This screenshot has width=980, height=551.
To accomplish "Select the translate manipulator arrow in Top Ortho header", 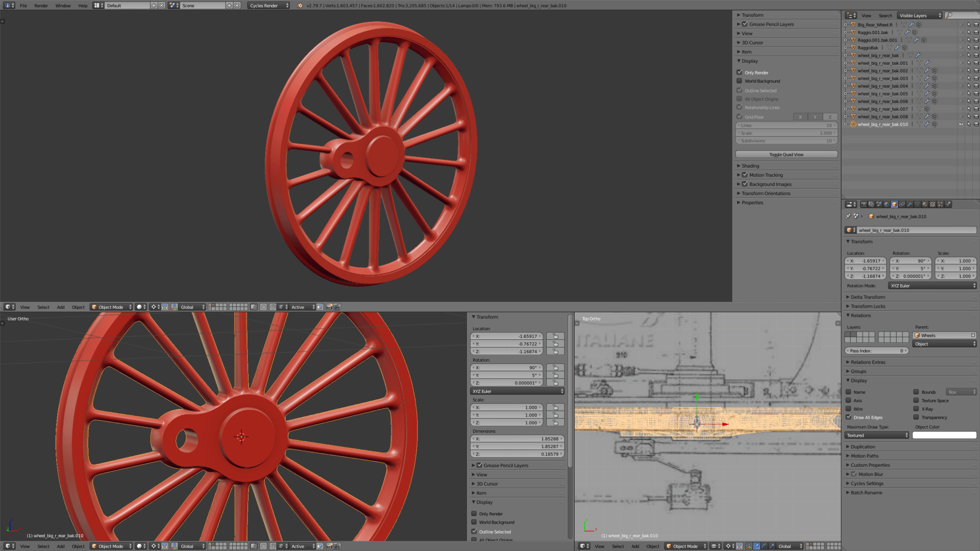I will (756, 546).
